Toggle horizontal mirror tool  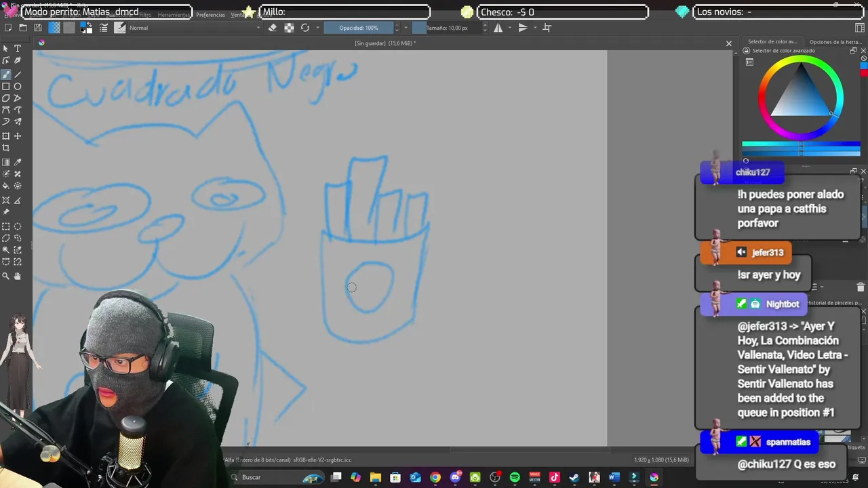coord(498,28)
